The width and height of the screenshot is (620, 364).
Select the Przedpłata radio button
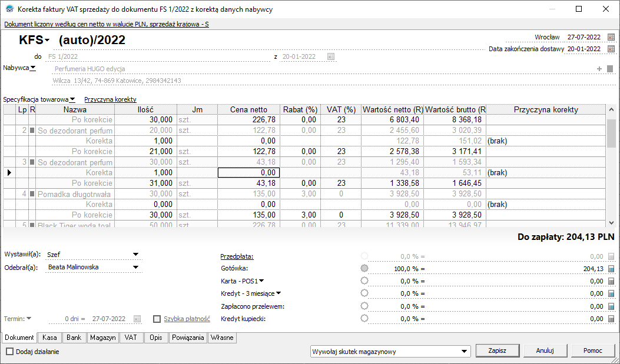(364, 256)
